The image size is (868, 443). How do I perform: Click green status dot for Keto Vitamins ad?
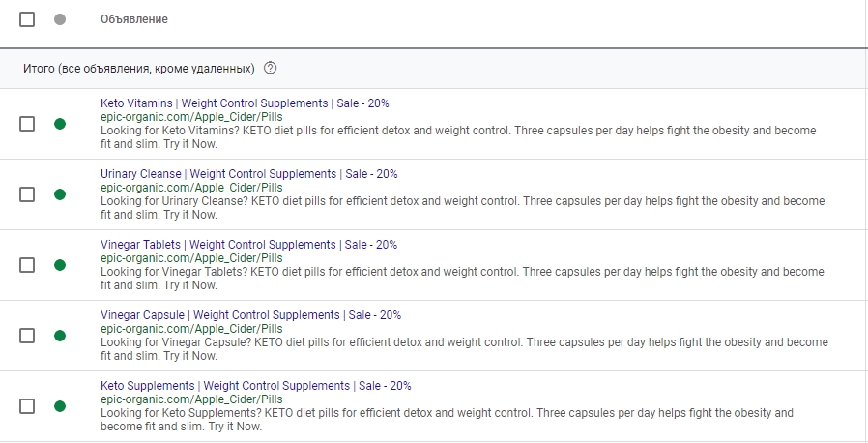click(60, 124)
